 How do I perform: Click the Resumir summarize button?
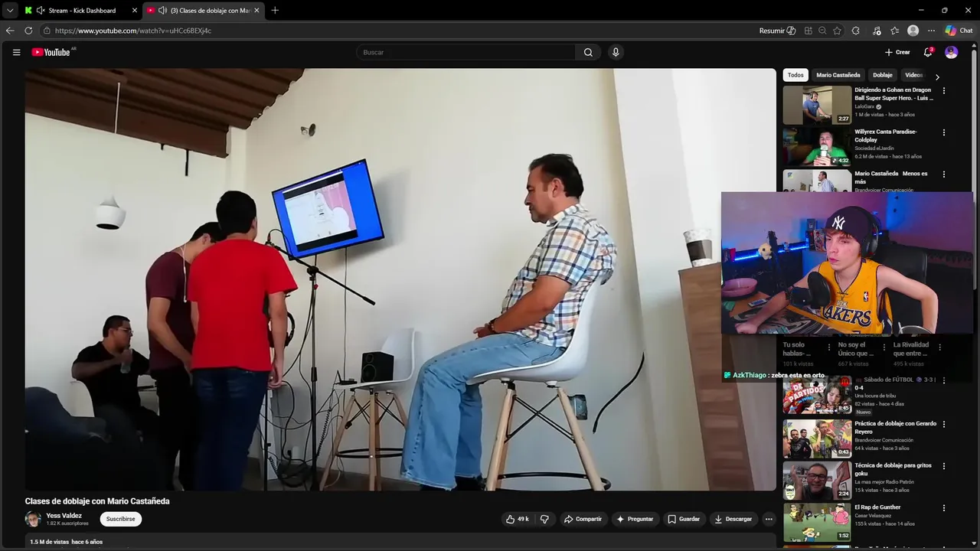click(x=777, y=31)
